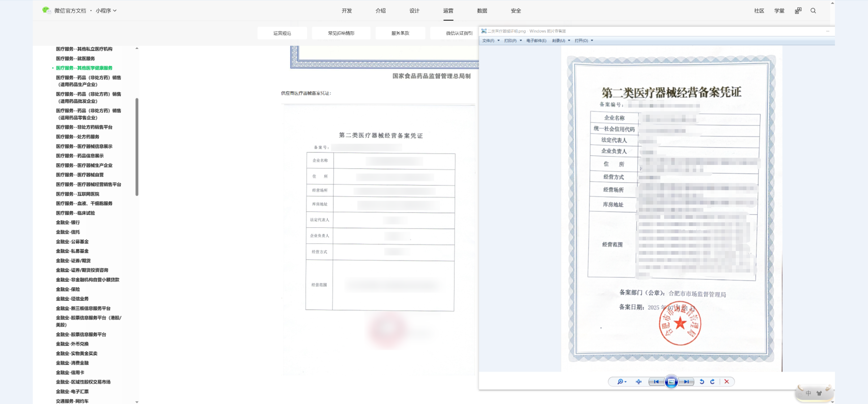Click the zoom magnifier in photo viewer

[620, 381]
